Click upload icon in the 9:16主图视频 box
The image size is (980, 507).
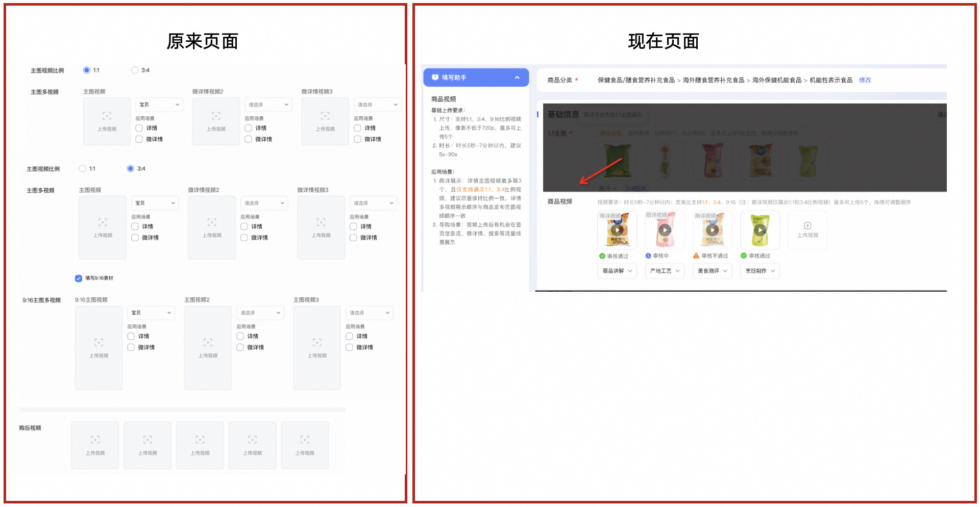tap(99, 342)
